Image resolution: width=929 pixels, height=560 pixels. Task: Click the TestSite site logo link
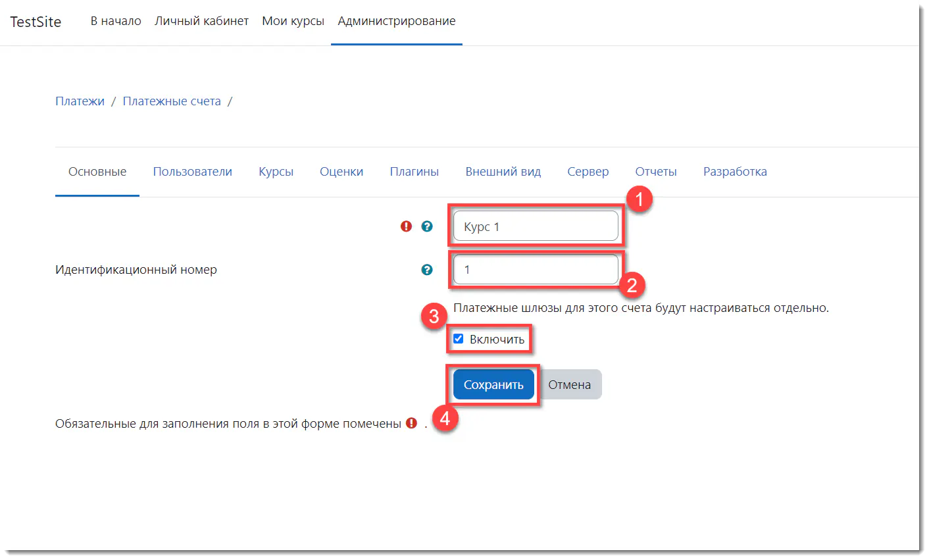36,22
